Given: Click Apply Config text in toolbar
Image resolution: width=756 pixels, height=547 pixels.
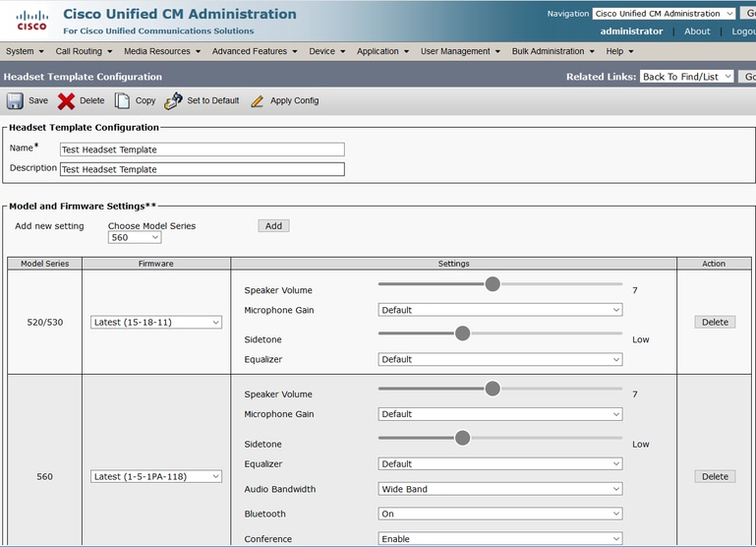Looking at the screenshot, I should (x=295, y=100).
